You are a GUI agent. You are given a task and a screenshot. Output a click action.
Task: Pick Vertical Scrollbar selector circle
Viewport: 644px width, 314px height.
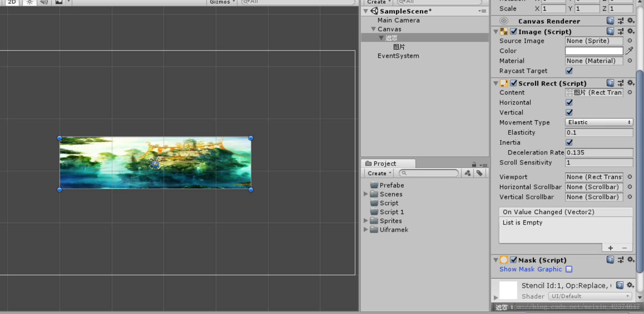pyautogui.click(x=630, y=197)
